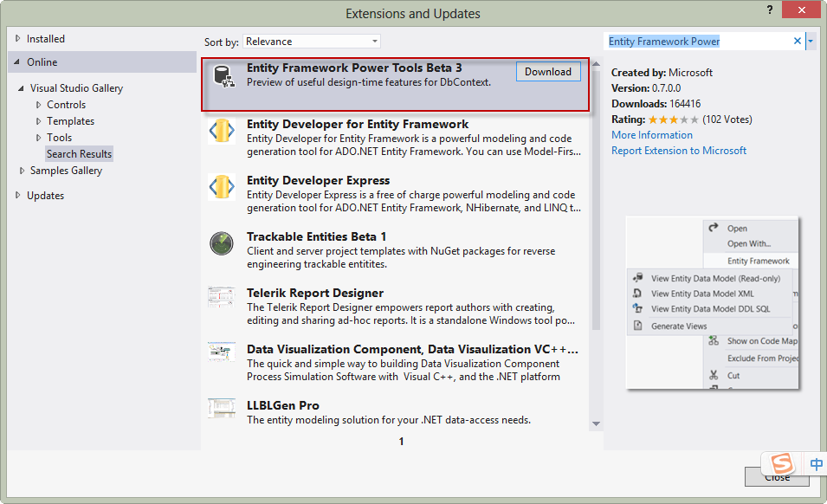
Task: Click the Entity Framework Power search field
Action: tap(697, 41)
